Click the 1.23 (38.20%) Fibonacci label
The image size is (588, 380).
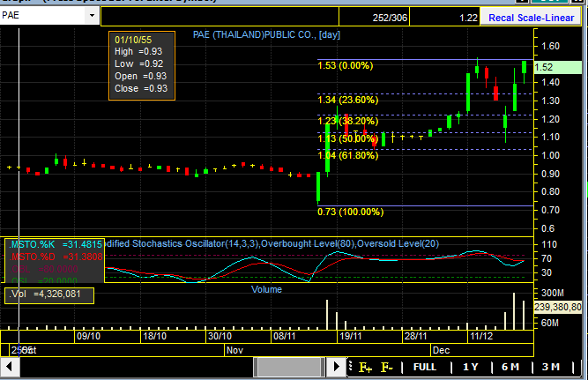click(x=348, y=121)
